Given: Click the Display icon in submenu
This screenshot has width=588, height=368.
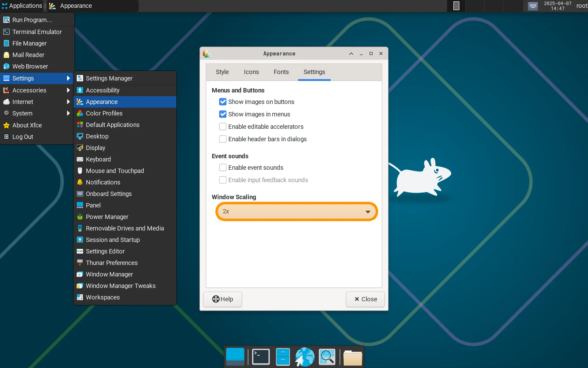Looking at the screenshot, I should [x=80, y=148].
